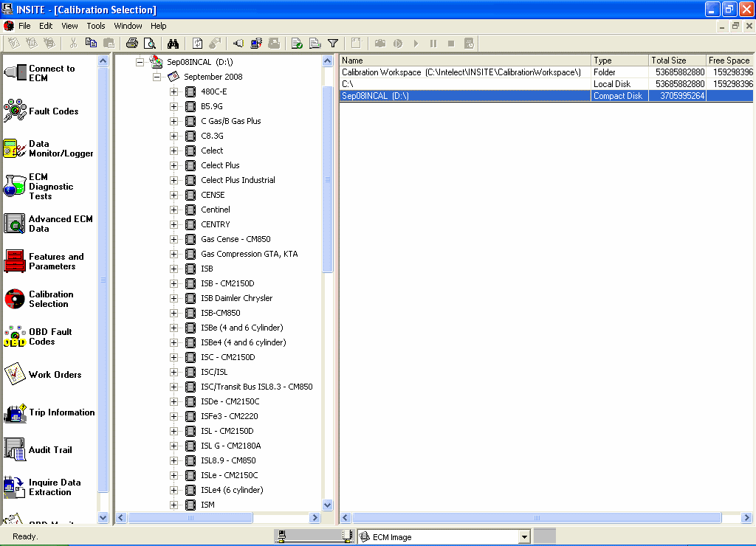Click the Print toolbar icon
Image resolution: width=756 pixels, height=546 pixels.
pyautogui.click(x=131, y=44)
